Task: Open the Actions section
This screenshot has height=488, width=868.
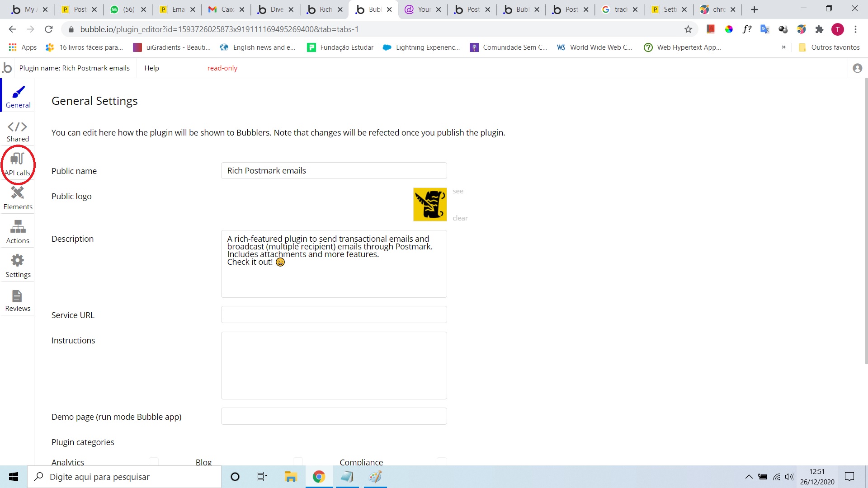Action: point(18,232)
